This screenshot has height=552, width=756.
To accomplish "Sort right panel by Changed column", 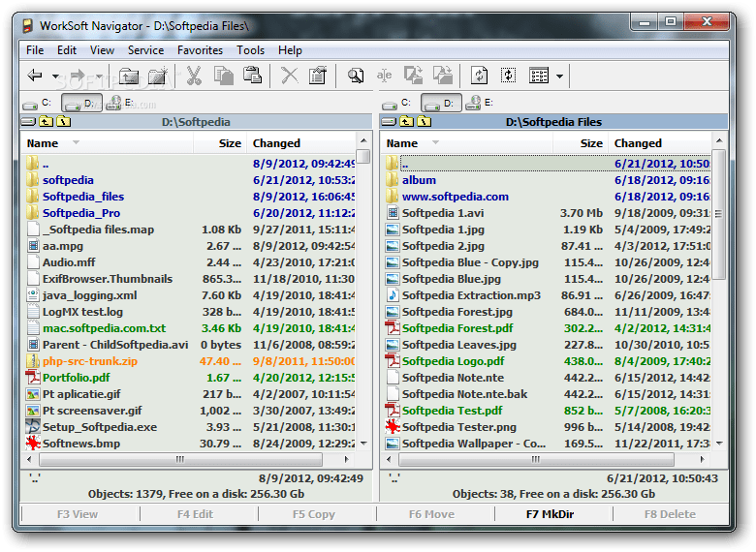I will (659, 143).
